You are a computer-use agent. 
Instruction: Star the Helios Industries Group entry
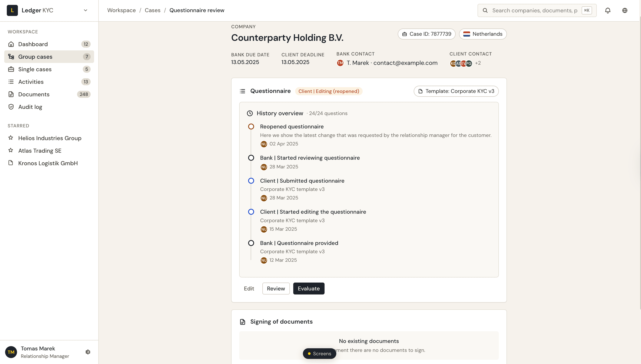10,138
